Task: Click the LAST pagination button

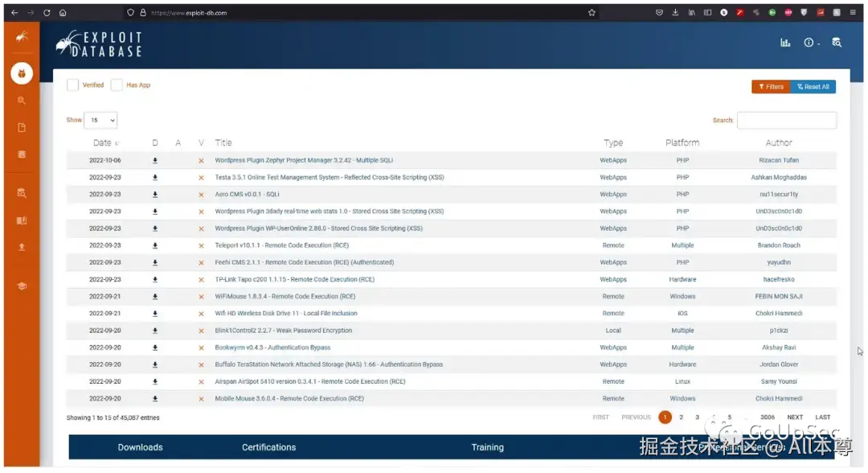Action: (822, 417)
